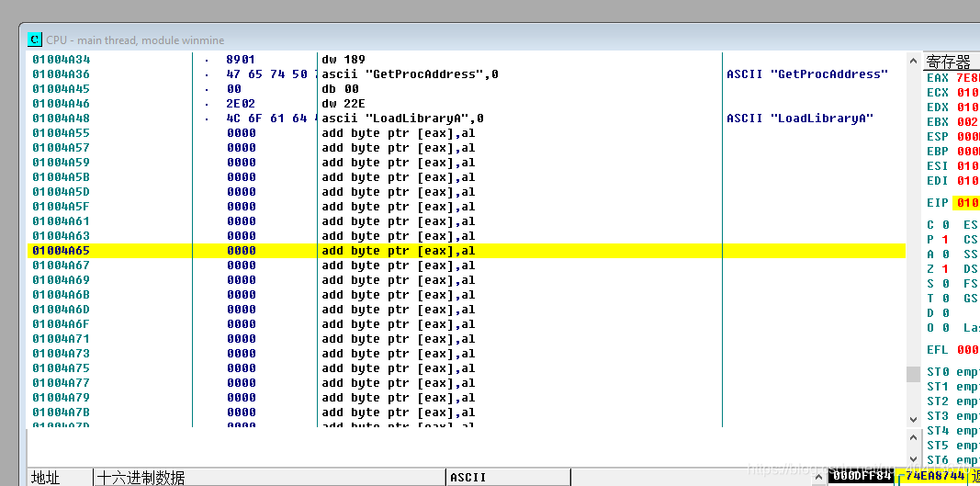Click disassembly scrollbar down arrow

pos(913,419)
